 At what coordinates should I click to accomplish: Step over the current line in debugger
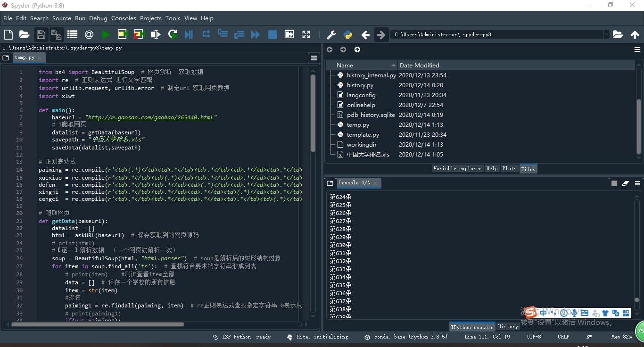pos(206,34)
